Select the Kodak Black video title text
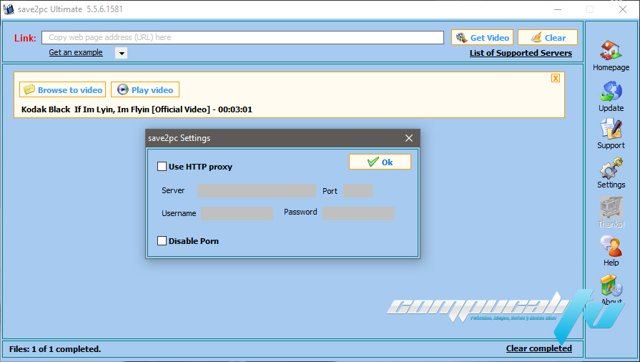 click(x=137, y=109)
